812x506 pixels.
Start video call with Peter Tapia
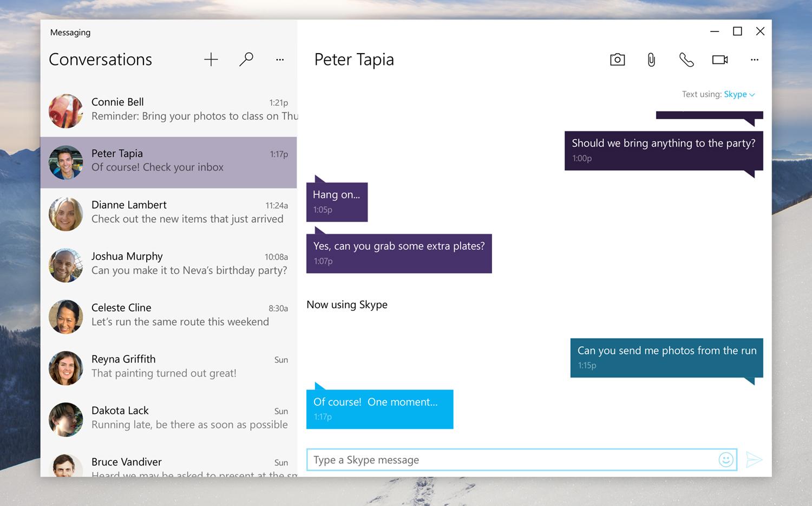tap(720, 60)
